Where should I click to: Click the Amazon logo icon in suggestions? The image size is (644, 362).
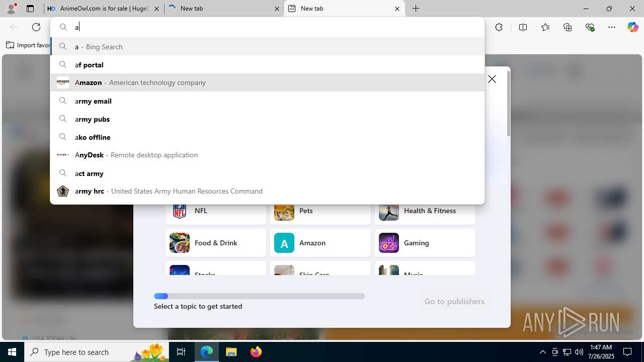63,82
